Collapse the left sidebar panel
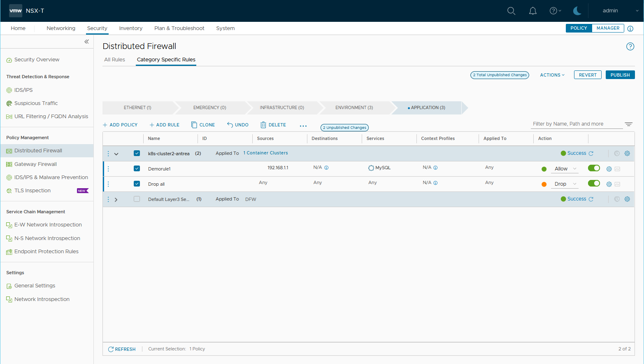The image size is (644, 364). point(86,42)
